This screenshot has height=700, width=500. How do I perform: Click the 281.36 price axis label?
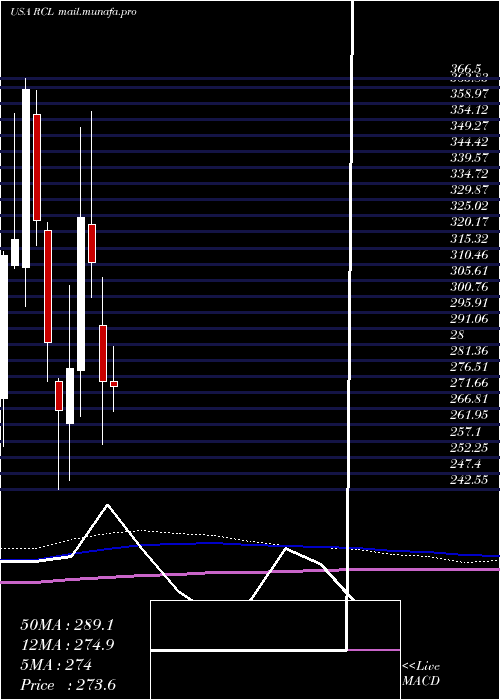[469, 351]
